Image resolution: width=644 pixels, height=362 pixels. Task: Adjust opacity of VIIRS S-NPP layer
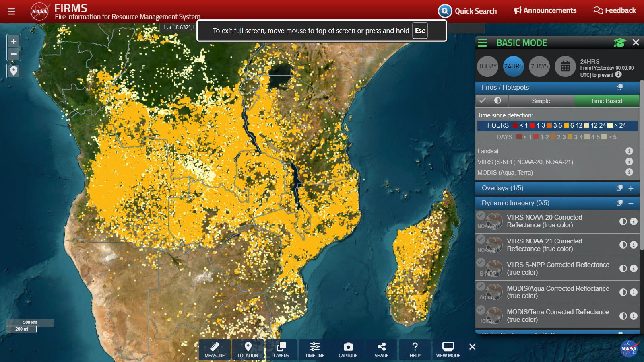coord(623,268)
